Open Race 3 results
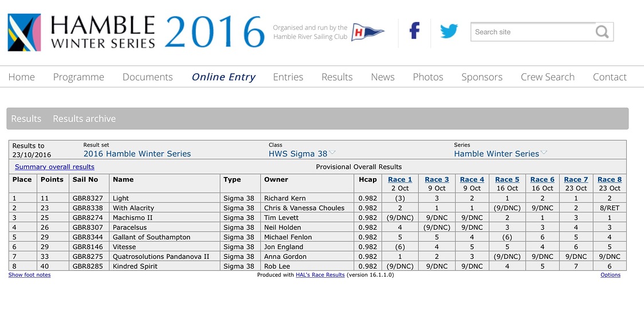 [x=437, y=179]
